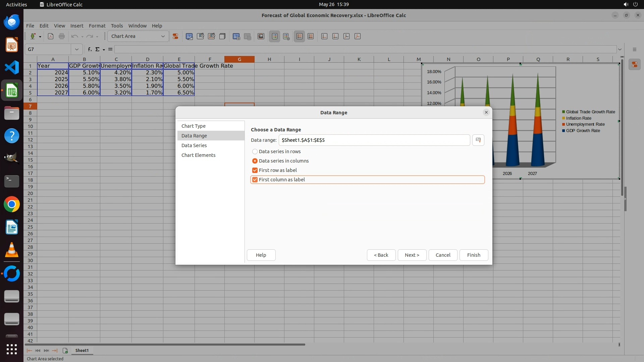Click the Chart Type toolbar icon
The width and height of the screenshot is (644, 362).
[189, 36]
